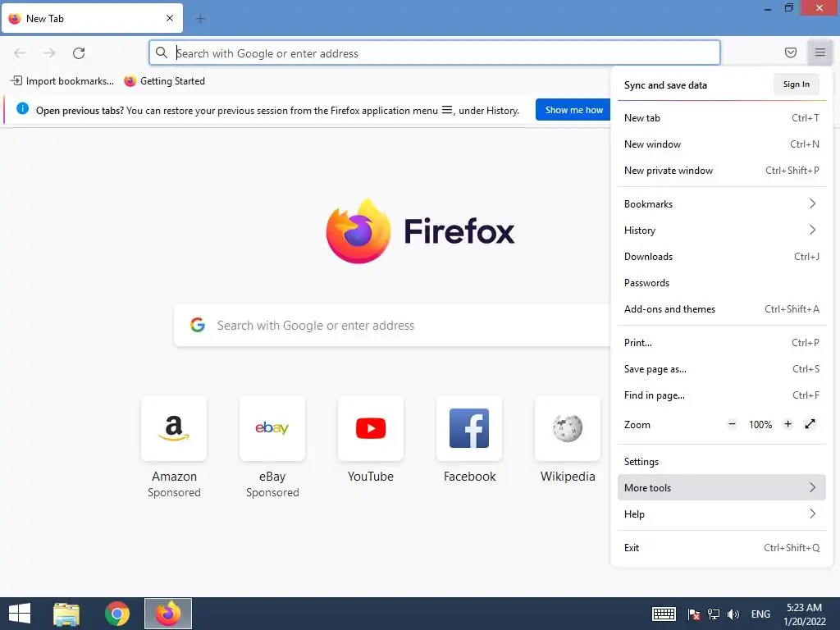Launch Google Chrome from taskbar
Viewport: 840px width, 630px height.
[x=117, y=614]
